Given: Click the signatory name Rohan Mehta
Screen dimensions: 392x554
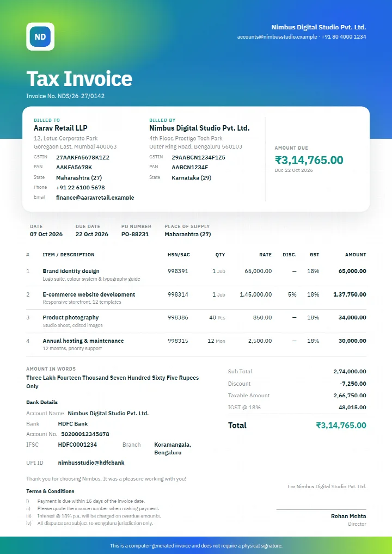Looking at the screenshot, I should click(348, 516).
